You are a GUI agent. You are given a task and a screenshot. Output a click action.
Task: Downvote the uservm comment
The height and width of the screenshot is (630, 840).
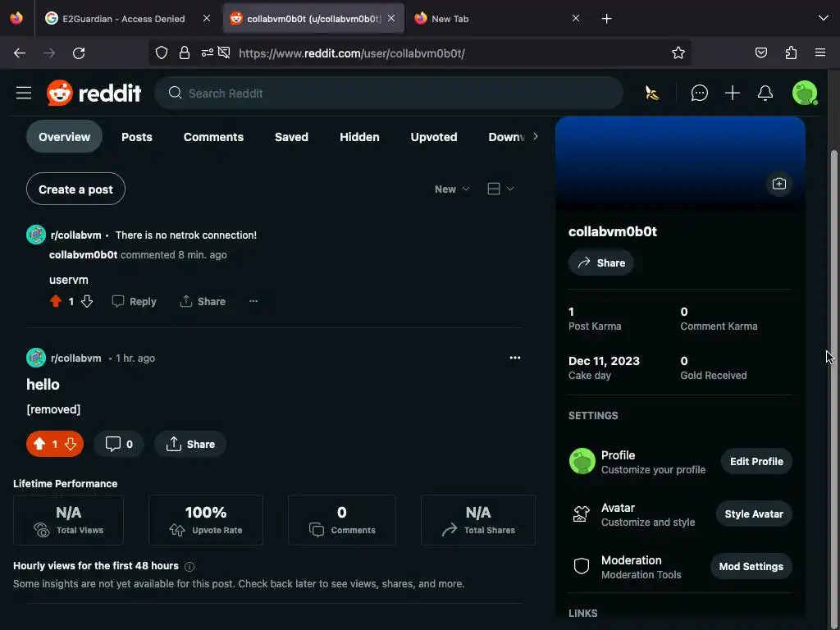87,301
